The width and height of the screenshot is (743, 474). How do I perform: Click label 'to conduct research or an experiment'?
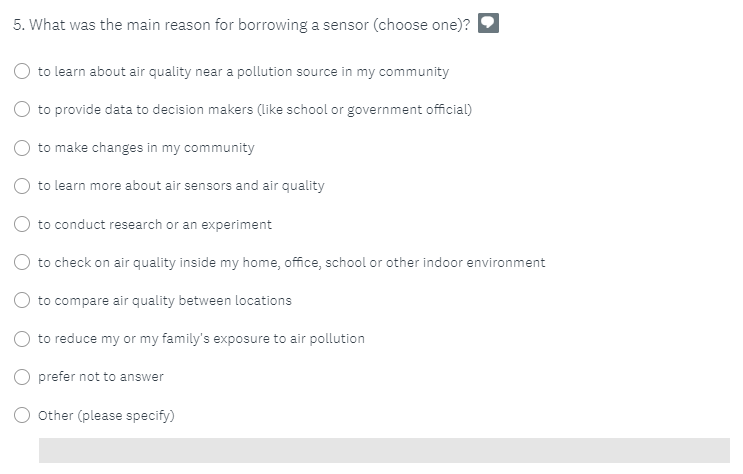point(155,225)
